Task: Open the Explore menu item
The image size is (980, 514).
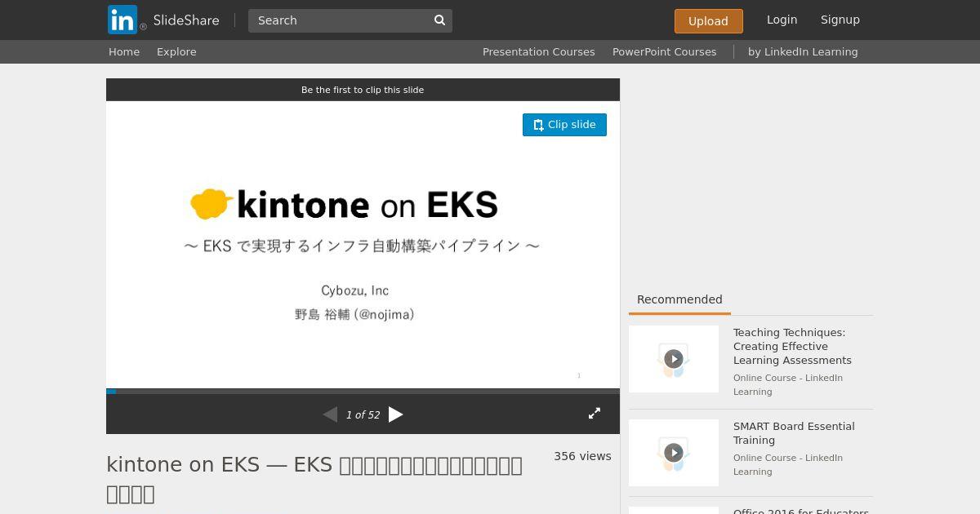Action: click(x=176, y=51)
